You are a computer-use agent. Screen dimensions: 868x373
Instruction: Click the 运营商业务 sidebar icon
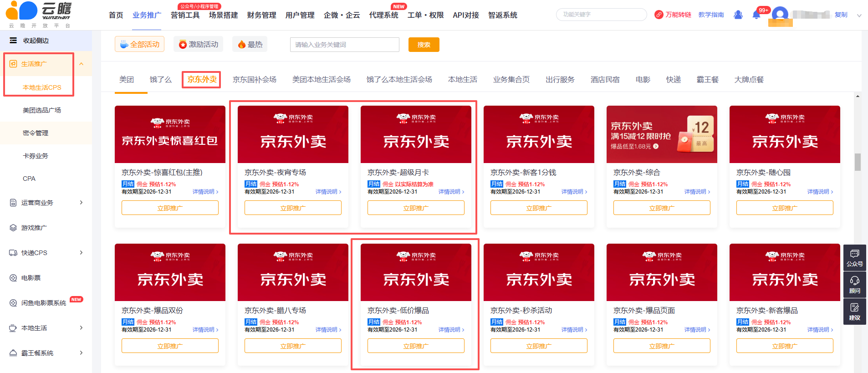coord(13,203)
